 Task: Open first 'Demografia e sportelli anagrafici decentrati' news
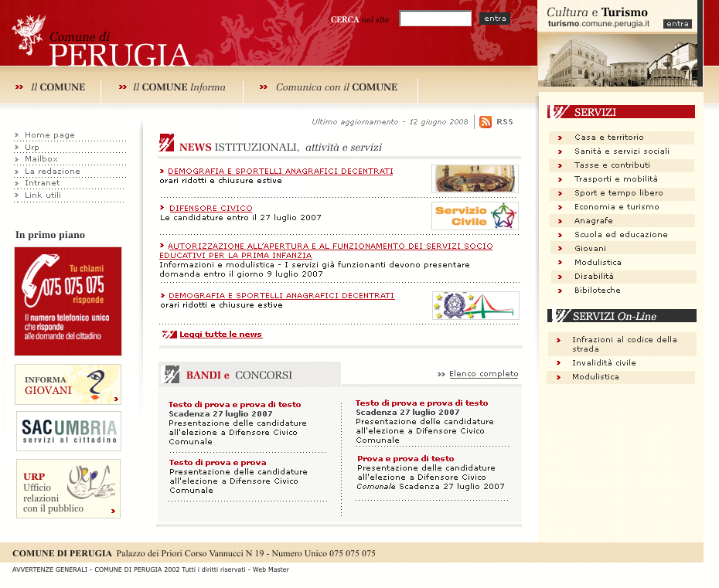[280, 171]
